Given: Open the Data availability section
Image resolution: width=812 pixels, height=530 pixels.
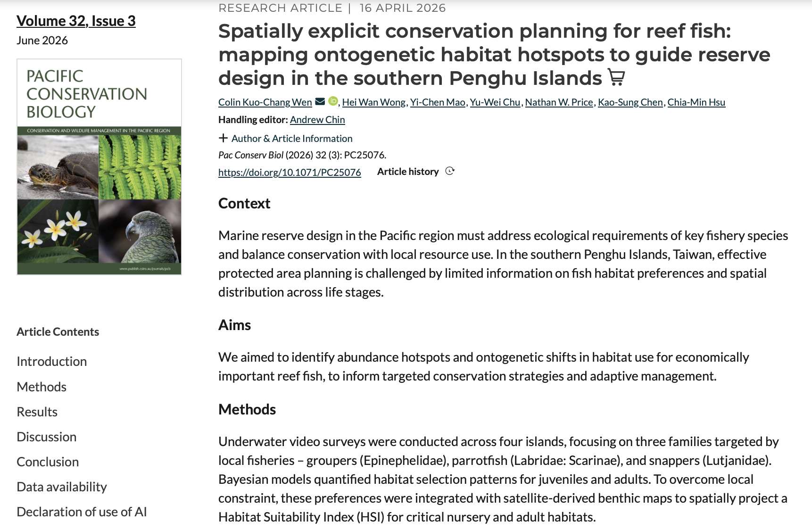Looking at the screenshot, I should coord(62,487).
